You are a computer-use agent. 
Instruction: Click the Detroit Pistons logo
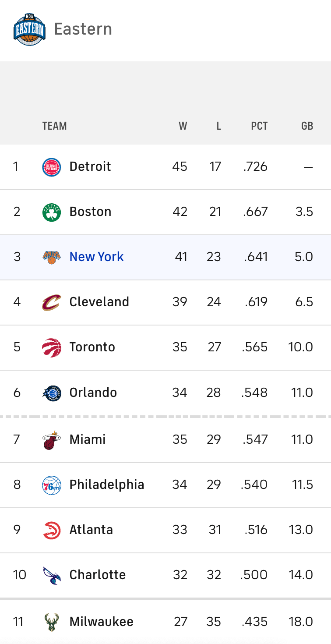52,167
